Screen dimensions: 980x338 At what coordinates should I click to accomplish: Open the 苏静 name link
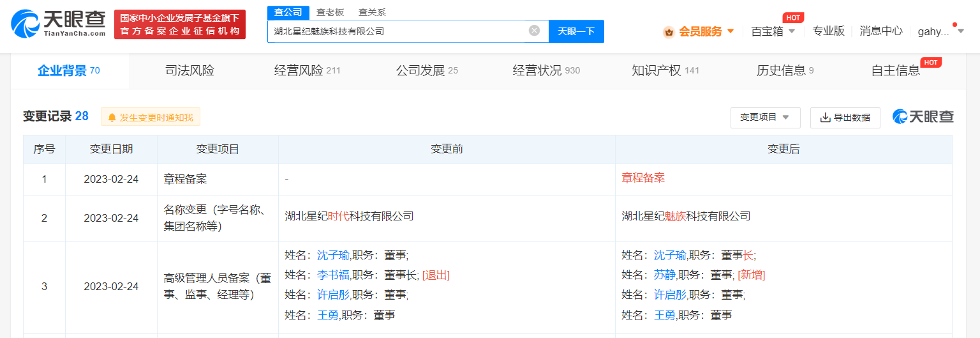pyautogui.click(x=665, y=275)
